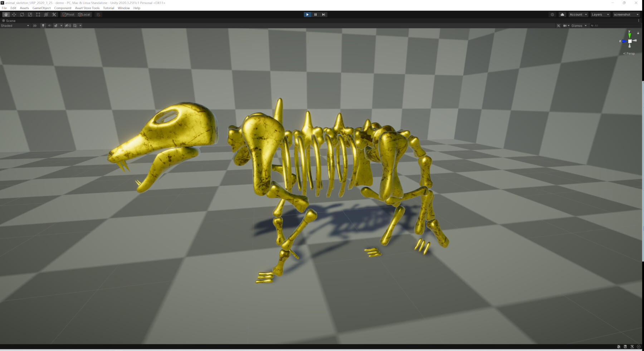
Task: Activate the combined Transform tool
Action: 46,14
